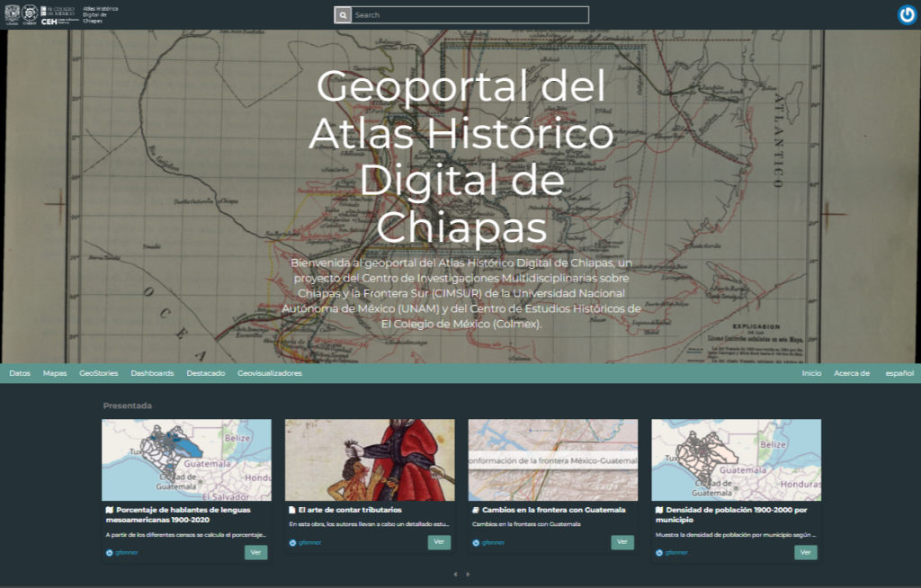
Task: Click description "A partir de los diferentes censos..."
Action: [x=185, y=535]
